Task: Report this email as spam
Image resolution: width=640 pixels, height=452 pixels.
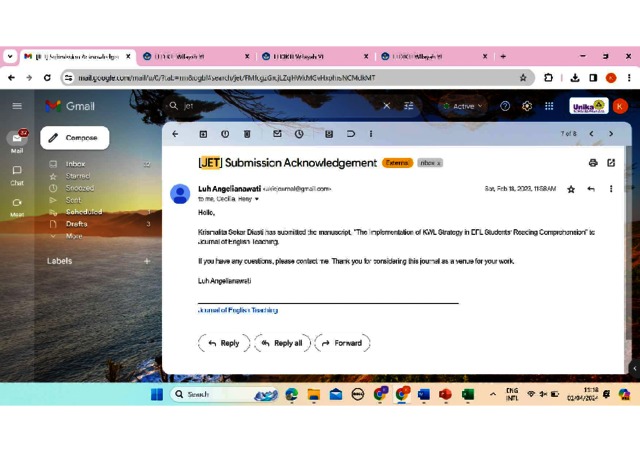Action: [x=225, y=134]
